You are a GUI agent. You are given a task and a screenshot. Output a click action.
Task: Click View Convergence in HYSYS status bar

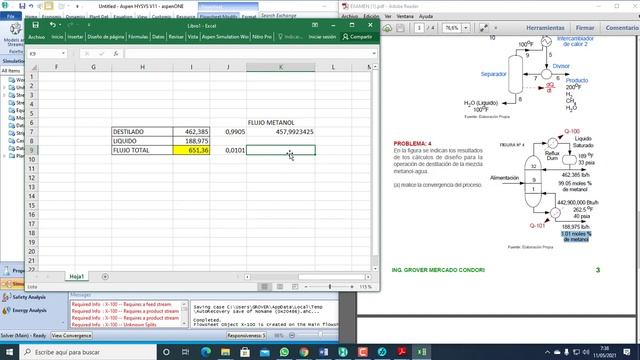click(x=71, y=336)
